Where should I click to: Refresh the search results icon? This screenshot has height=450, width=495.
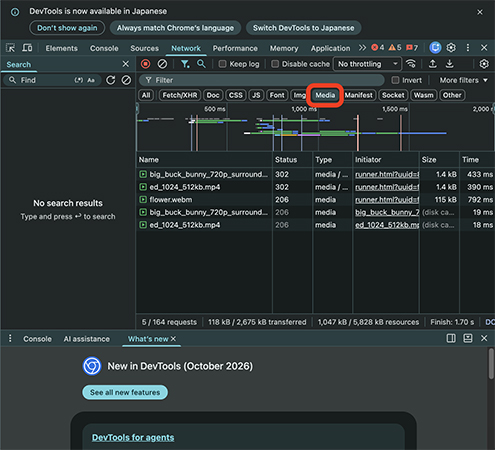111,80
